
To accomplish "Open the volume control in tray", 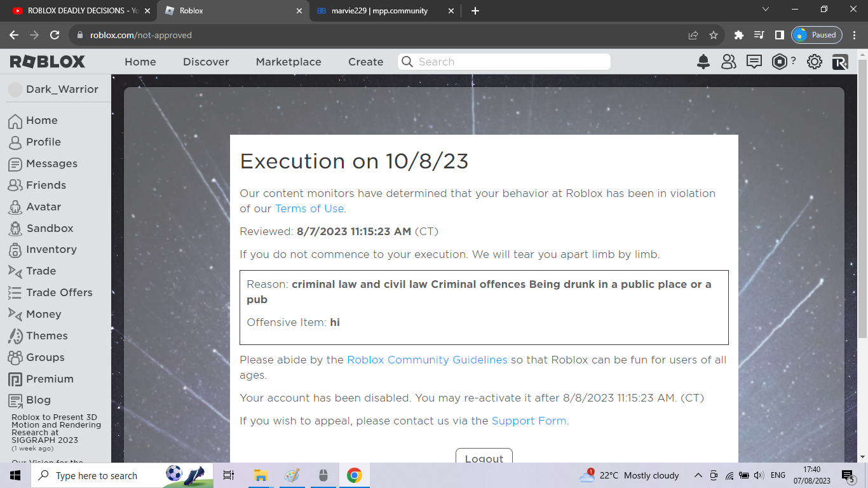I will (759, 475).
